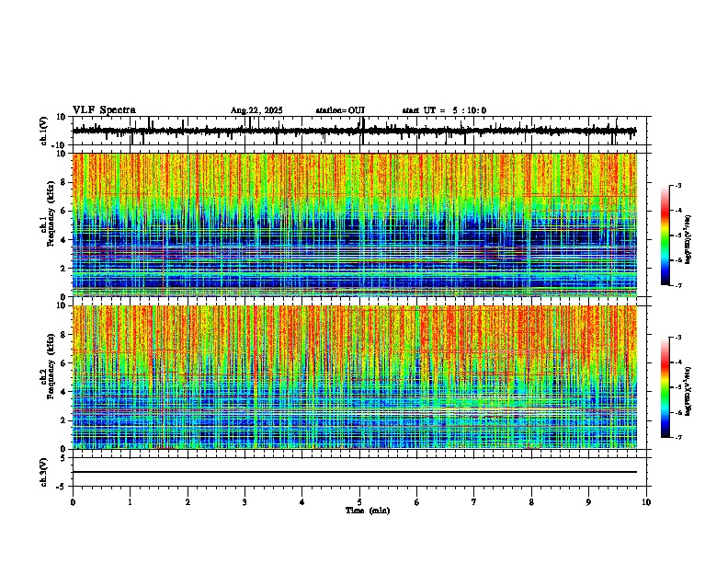Screen dimensions: 728x563
Task: Click the ch.2 color bar PSD units label
Action: tap(688, 391)
